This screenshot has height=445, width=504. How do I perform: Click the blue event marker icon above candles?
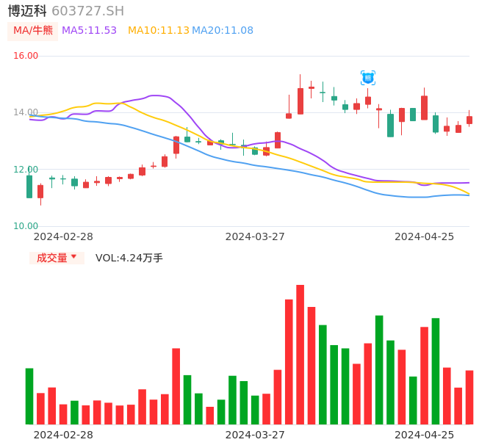(x=368, y=78)
